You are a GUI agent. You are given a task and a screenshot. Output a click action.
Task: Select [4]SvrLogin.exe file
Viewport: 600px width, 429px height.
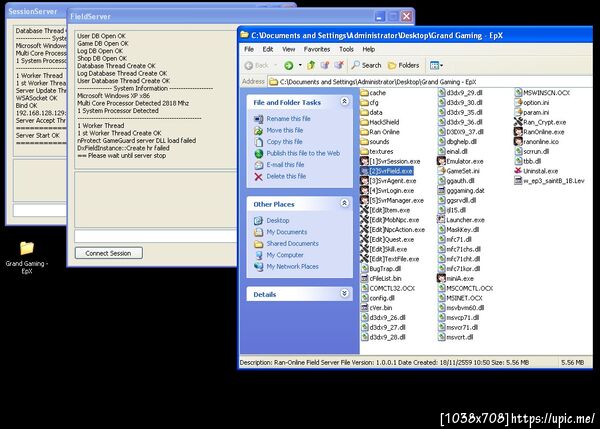click(x=387, y=191)
